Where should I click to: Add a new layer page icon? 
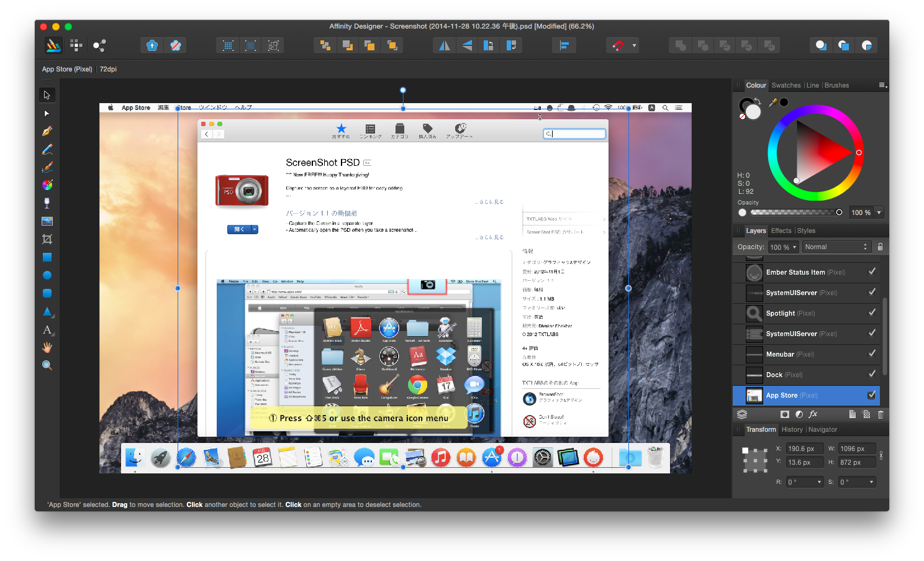point(852,414)
